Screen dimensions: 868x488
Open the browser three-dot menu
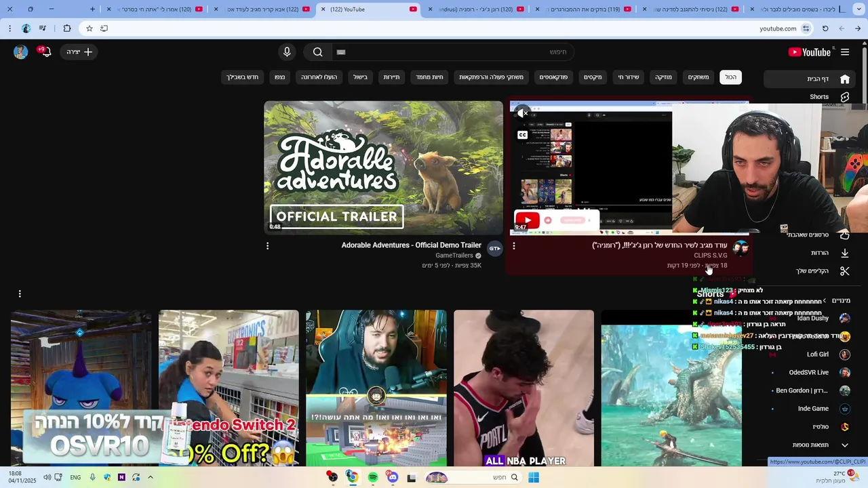click(9, 28)
